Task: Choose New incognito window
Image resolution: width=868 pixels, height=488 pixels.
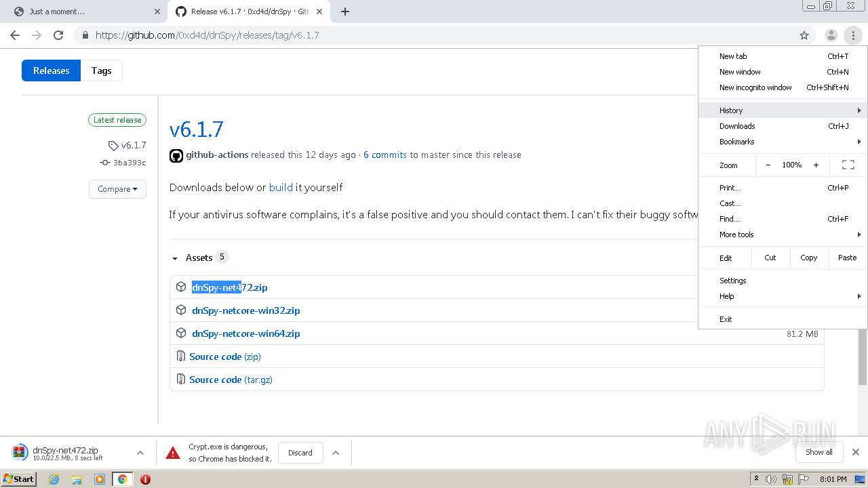Action: point(783,87)
